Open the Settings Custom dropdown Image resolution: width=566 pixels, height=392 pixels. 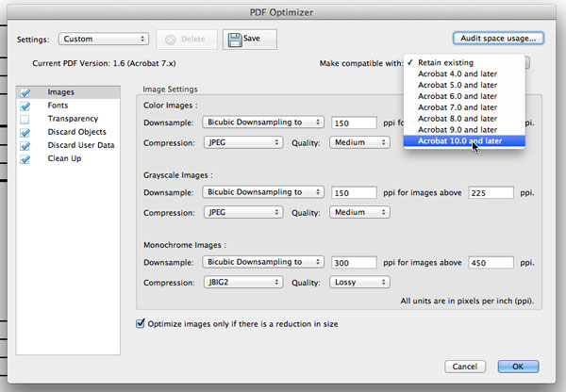pos(104,39)
